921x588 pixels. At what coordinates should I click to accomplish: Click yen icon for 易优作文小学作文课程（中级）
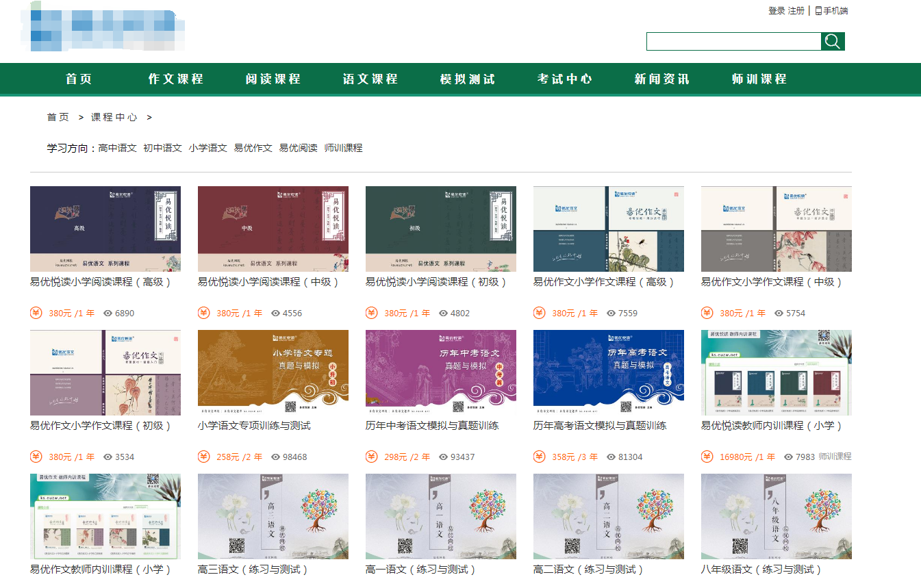[707, 313]
